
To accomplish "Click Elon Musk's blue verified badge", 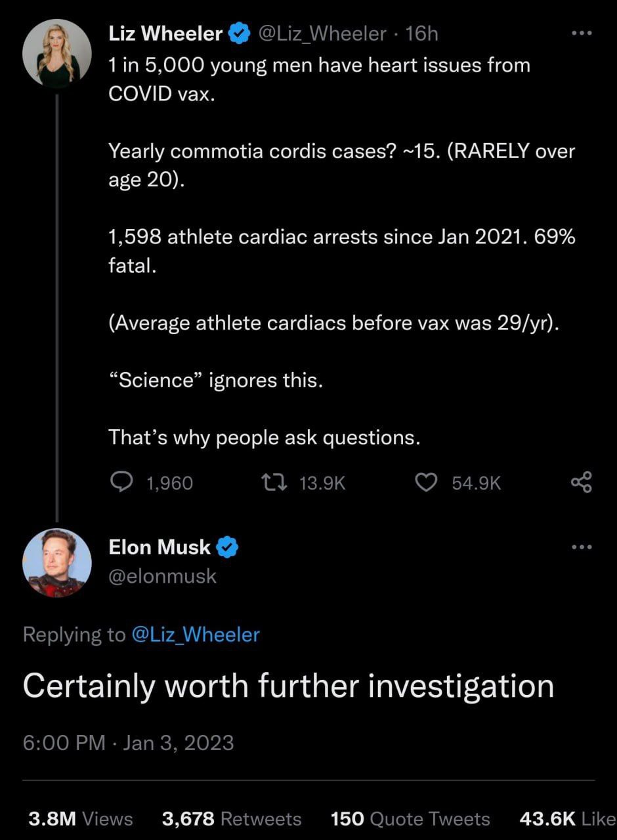I will (227, 547).
